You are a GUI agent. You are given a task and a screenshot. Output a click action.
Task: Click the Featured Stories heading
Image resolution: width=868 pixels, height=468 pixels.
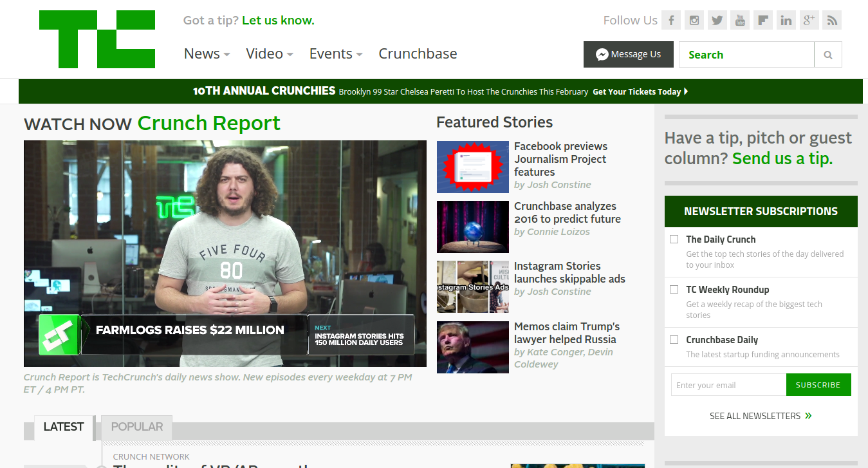[494, 122]
